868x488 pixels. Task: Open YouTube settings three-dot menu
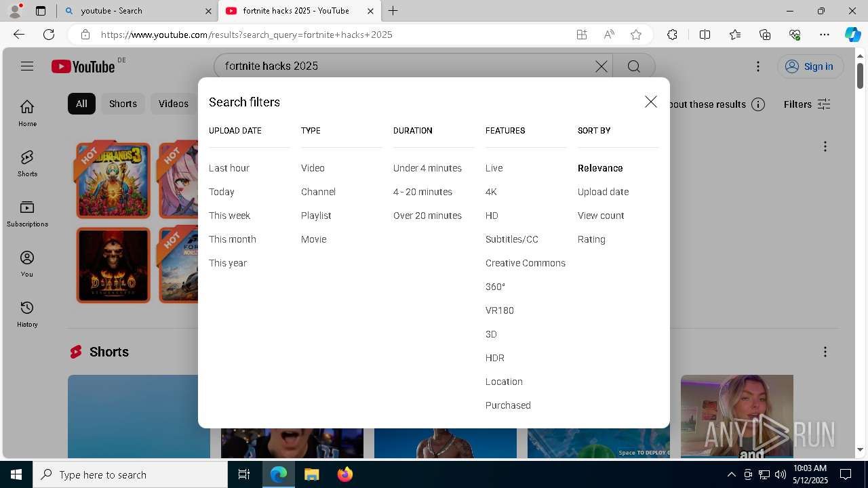point(758,66)
